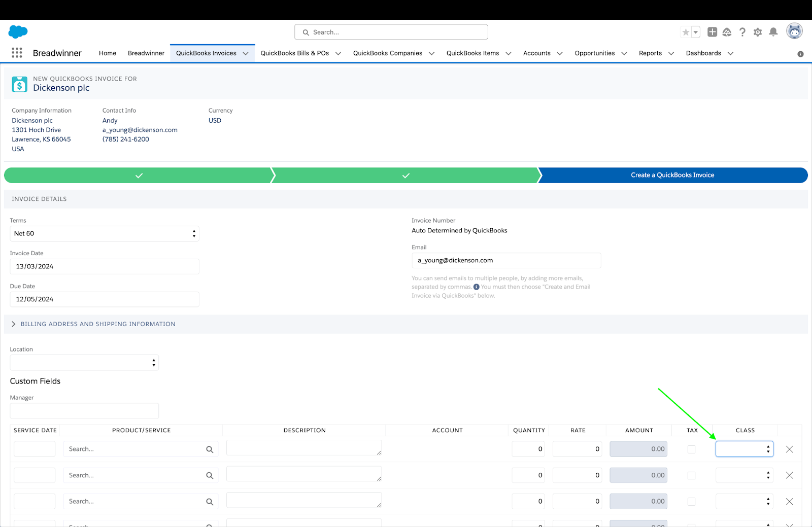
Task: Click the Due Date field
Action: [105, 299]
